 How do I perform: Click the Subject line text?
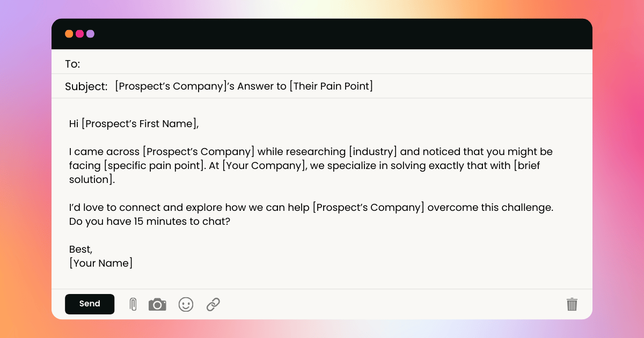pos(244,86)
